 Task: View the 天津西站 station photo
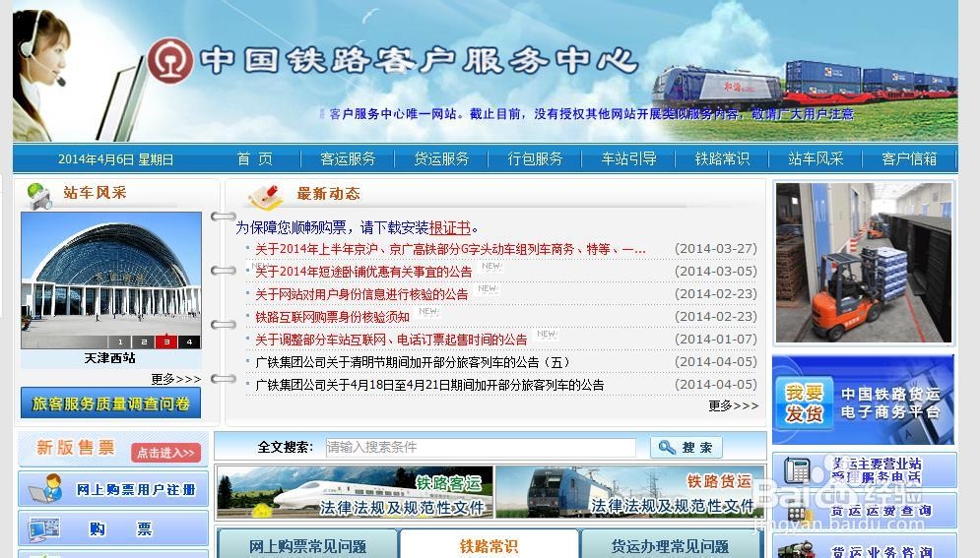pos(111,280)
